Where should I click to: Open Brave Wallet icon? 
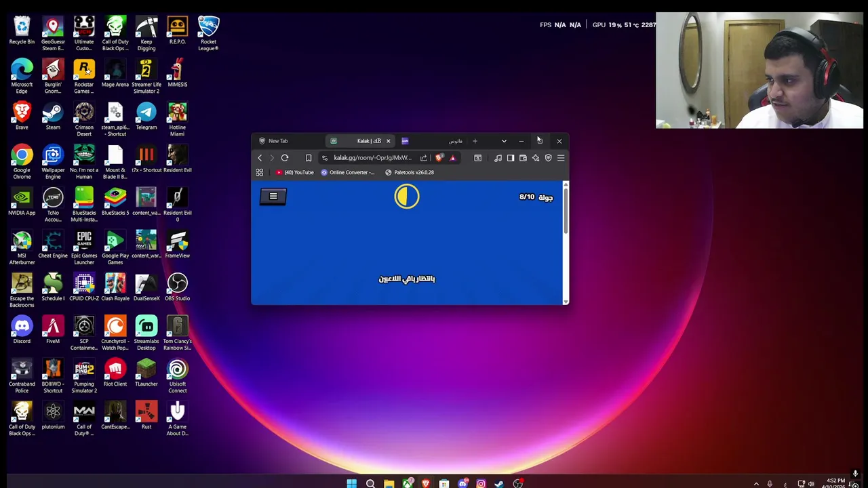tap(523, 158)
